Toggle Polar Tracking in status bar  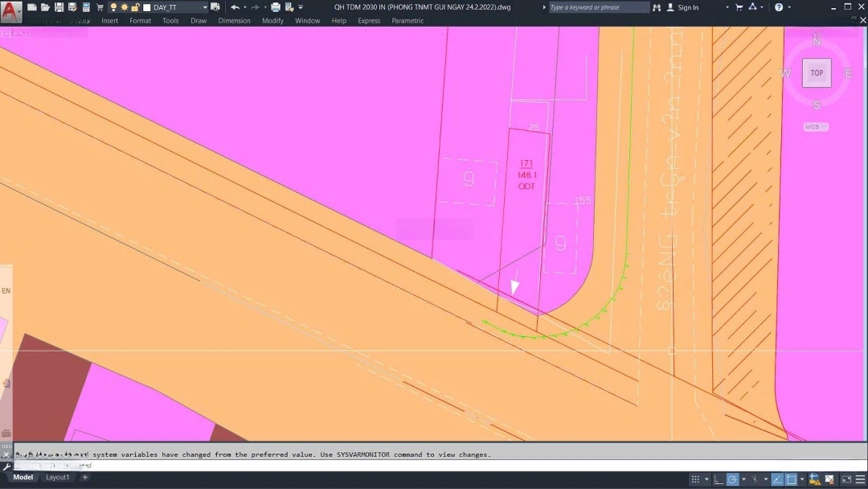[x=733, y=479]
